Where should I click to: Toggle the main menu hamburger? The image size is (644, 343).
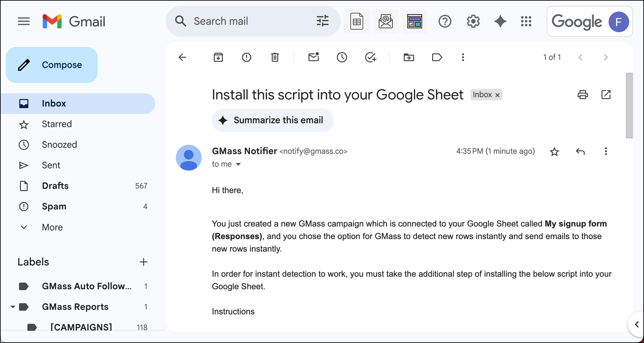click(x=24, y=22)
